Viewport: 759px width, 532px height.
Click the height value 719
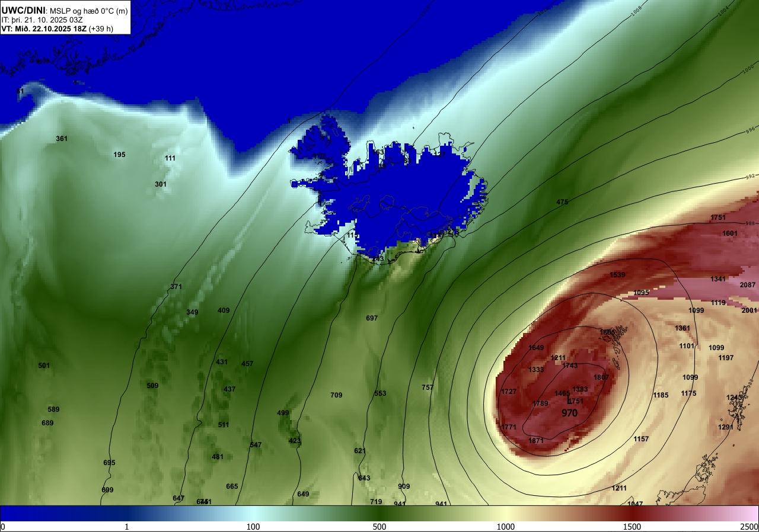pyautogui.click(x=376, y=502)
